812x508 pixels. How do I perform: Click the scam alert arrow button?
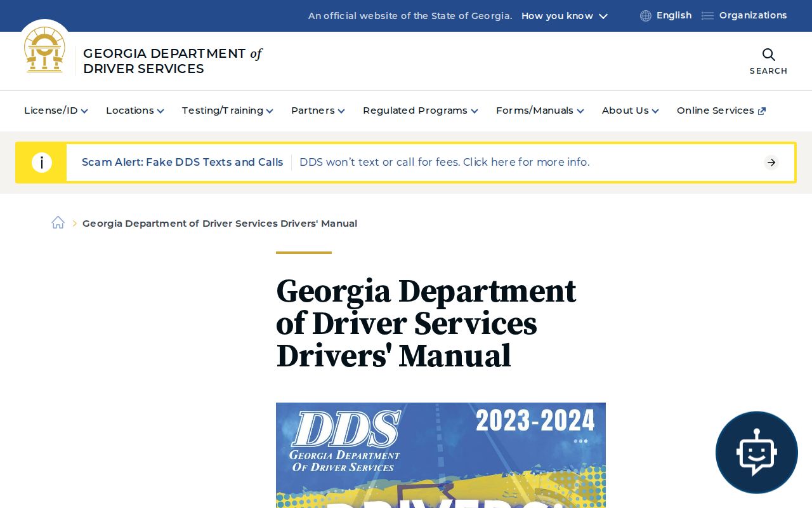771,163
